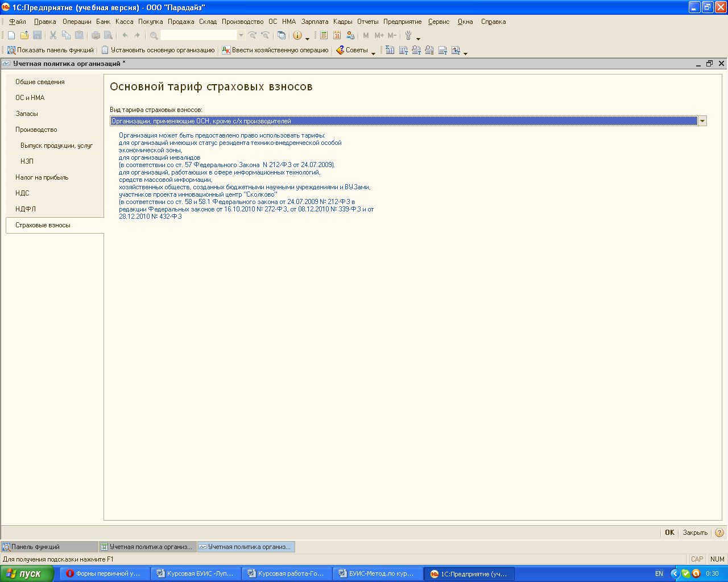Click the Закрыть button

[695, 533]
